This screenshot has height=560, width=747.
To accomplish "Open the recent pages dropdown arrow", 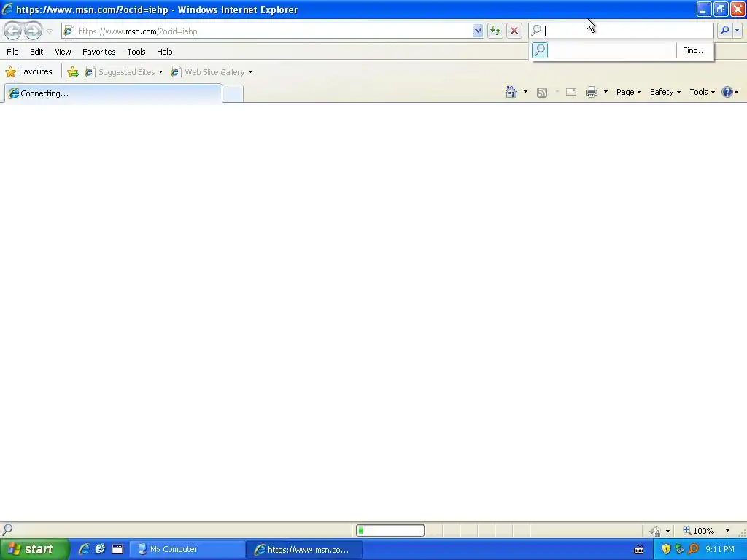I will 49,31.
